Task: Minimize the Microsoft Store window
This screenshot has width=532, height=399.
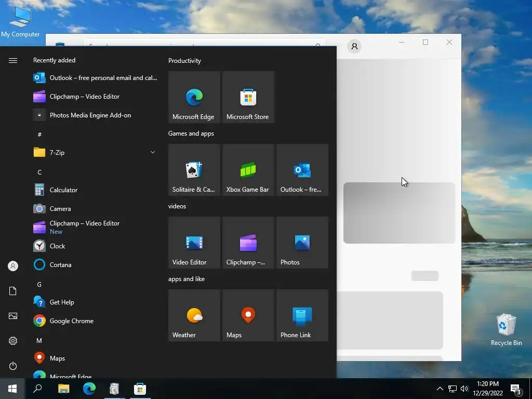Action: point(402,42)
